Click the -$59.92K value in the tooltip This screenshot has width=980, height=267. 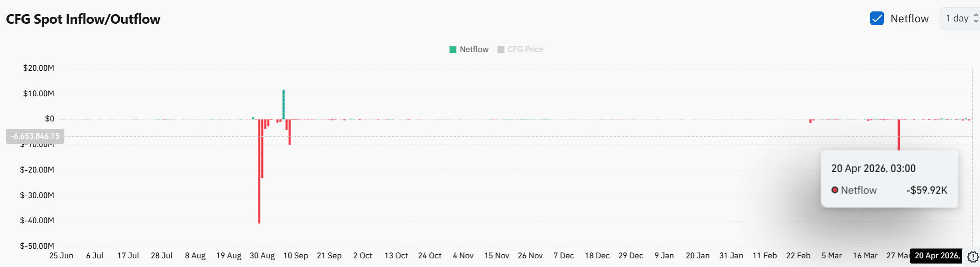pos(927,190)
